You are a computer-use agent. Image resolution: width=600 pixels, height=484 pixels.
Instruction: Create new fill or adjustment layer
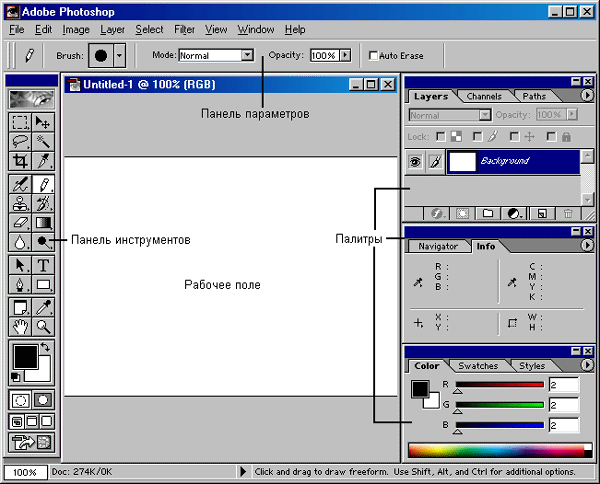(x=514, y=213)
